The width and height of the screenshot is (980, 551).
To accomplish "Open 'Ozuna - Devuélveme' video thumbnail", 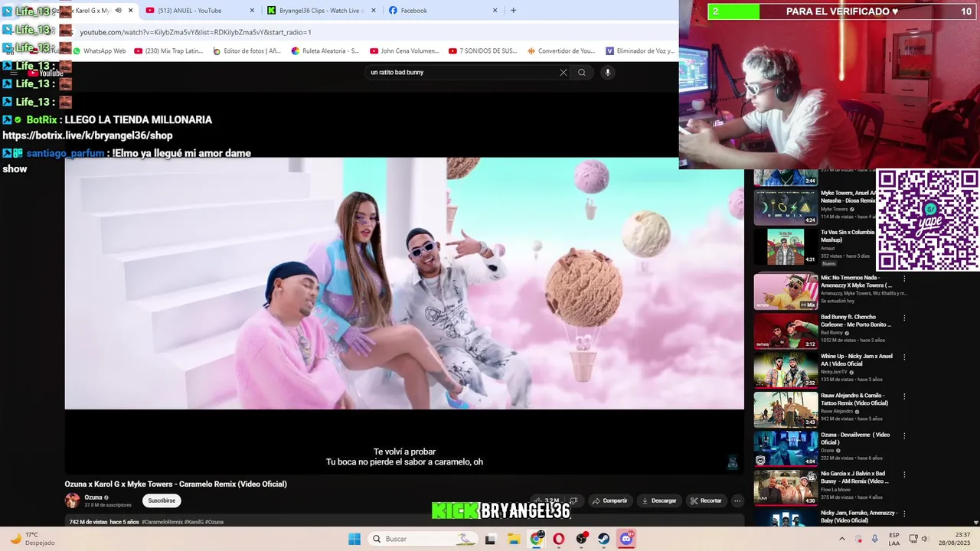I will point(786,448).
